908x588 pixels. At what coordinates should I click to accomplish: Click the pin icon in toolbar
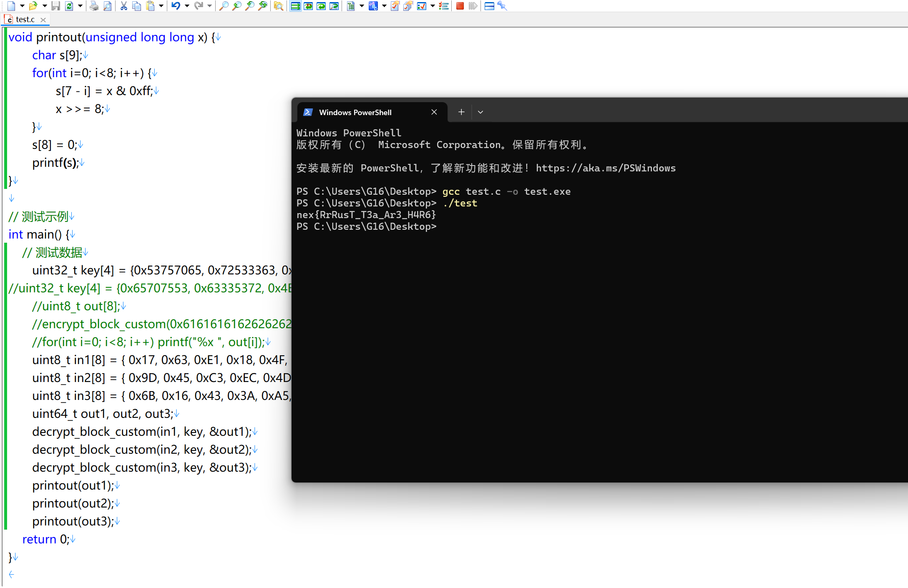tap(502, 6)
